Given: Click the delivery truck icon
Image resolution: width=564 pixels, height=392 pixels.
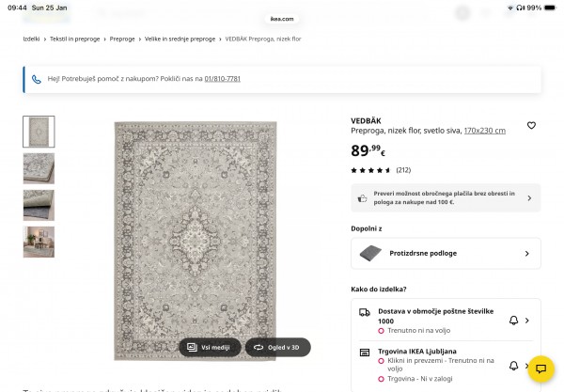Looking at the screenshot, I should coord(365,311).
